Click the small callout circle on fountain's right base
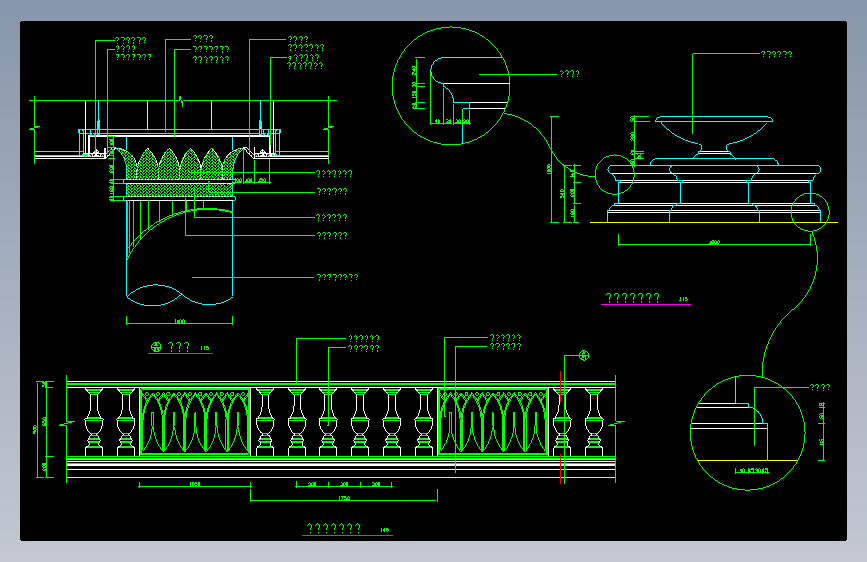The height and width of the screenshot is (562, 867). [810, 212]
